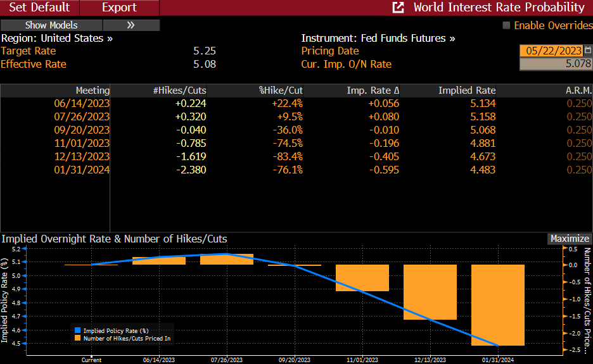593x364 pixels.
Task: Click the Export button
Action: tap(119, 7)
